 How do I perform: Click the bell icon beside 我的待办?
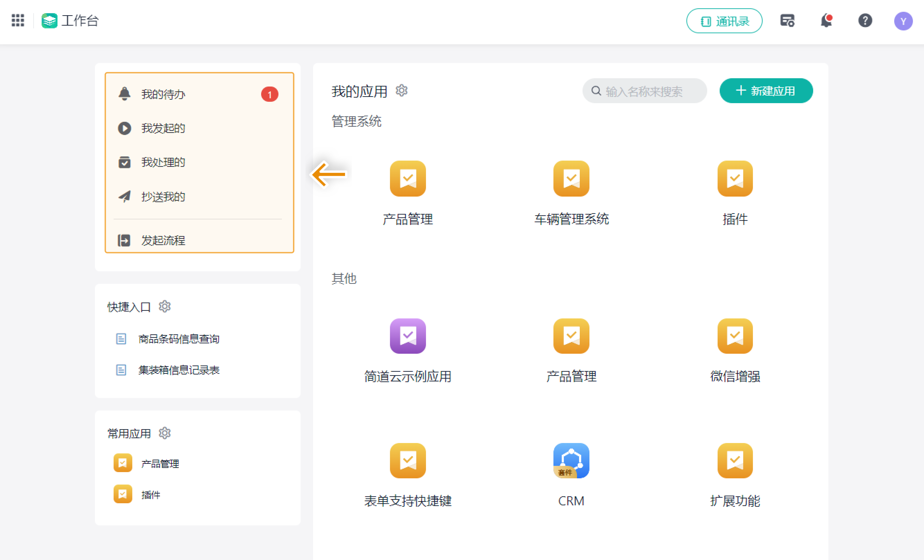click(x=125, y=94)
